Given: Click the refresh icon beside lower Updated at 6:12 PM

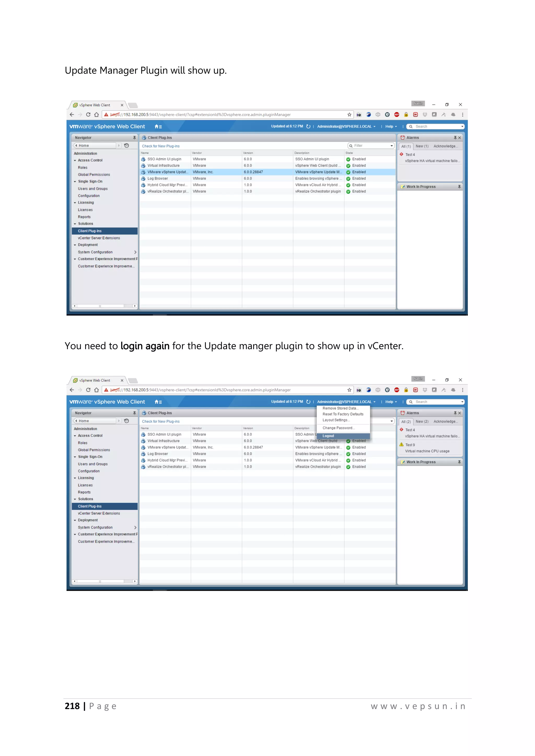Looking at the screenshot, I should click(x=308, y=402).
